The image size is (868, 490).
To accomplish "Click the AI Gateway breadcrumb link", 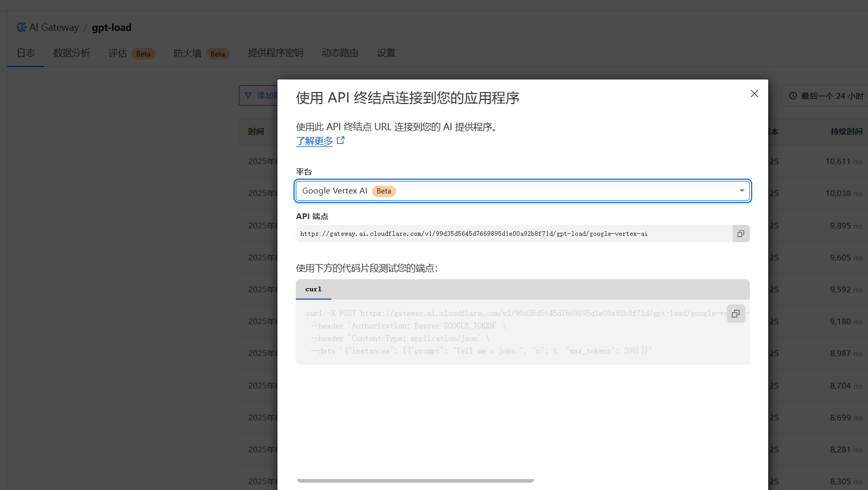I will [x=54, y=27].
